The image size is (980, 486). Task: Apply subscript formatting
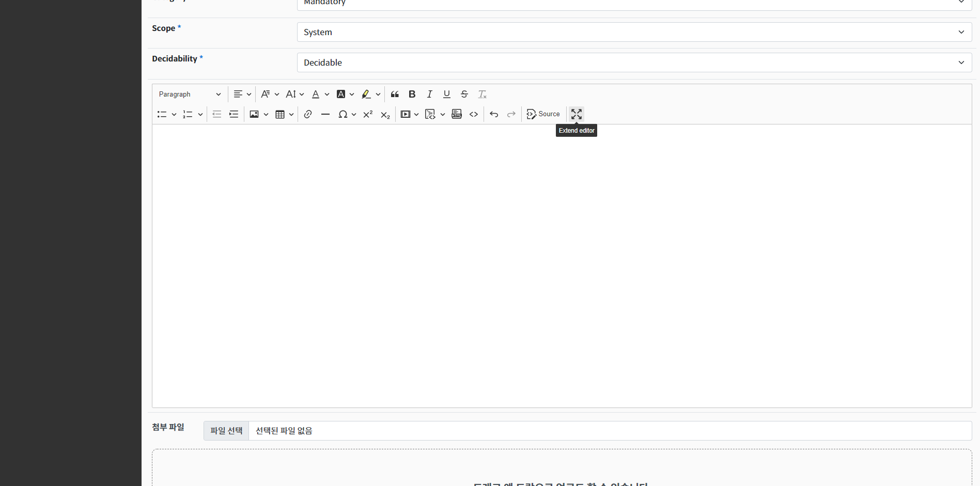pyautogui.click(x=385, y=114)
